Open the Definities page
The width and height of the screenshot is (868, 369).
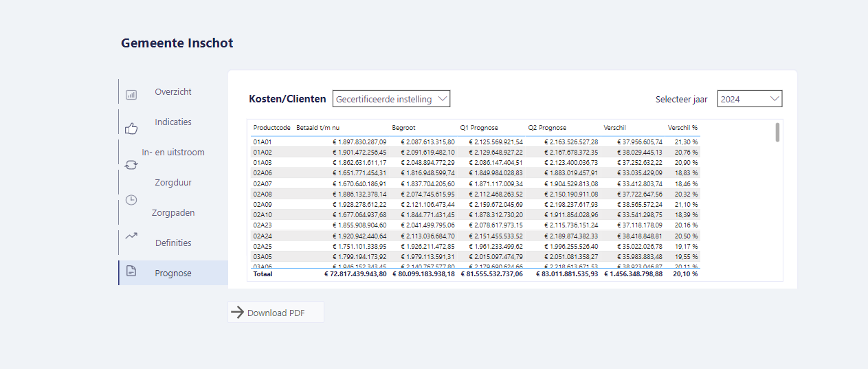click(173, 243)
